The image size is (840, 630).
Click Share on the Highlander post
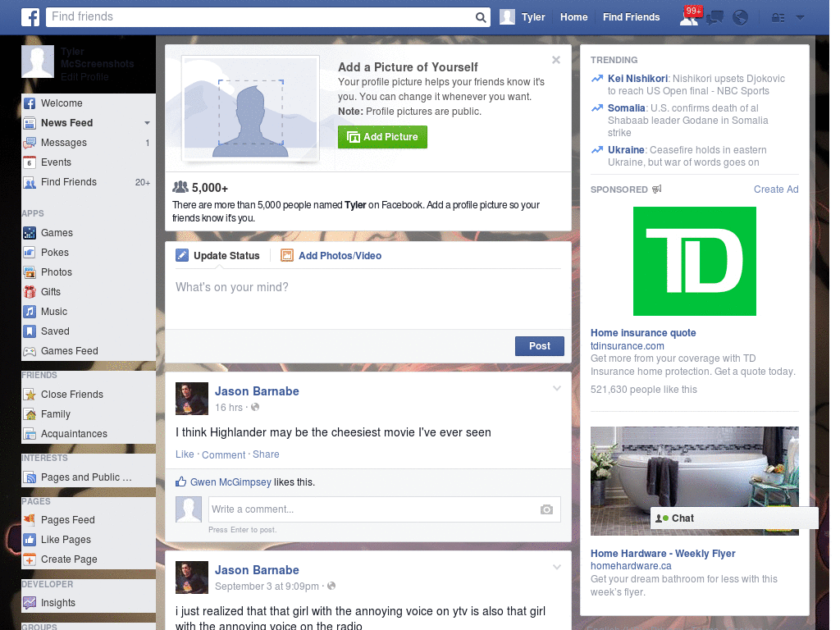tap(266, 454)
